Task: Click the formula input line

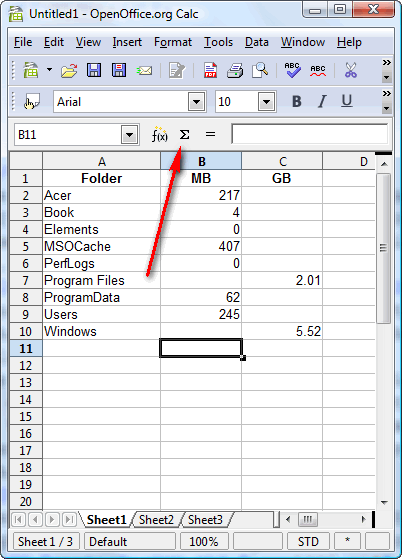Action: point(309,134)
